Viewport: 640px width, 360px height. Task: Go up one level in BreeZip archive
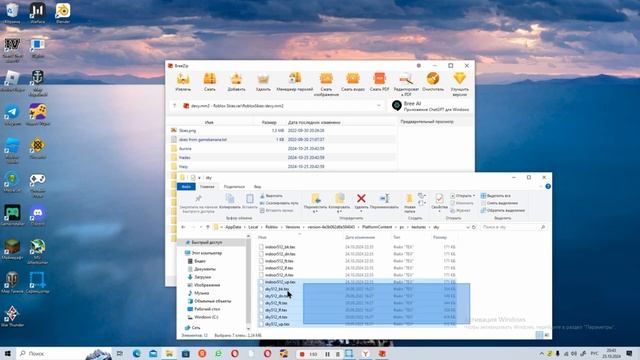(174, 106)
